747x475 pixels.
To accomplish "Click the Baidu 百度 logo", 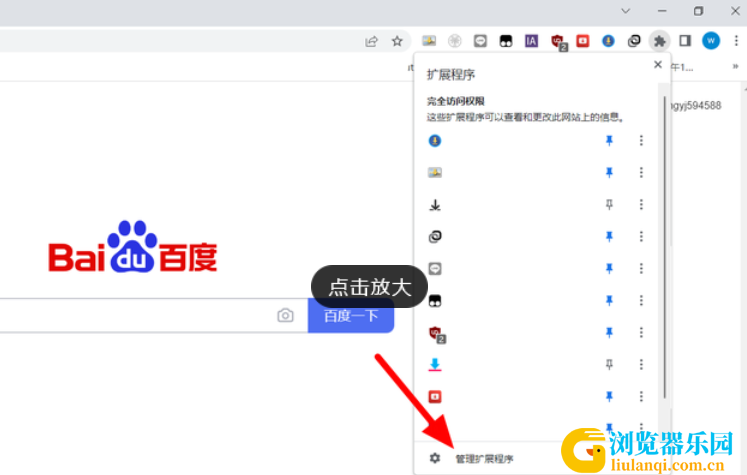I will [x=133, y=247].
